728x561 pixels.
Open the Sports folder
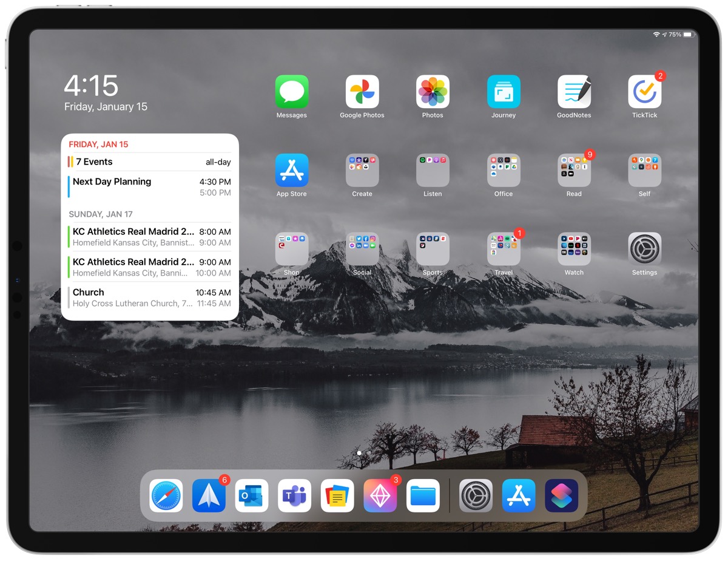[433, 249]
